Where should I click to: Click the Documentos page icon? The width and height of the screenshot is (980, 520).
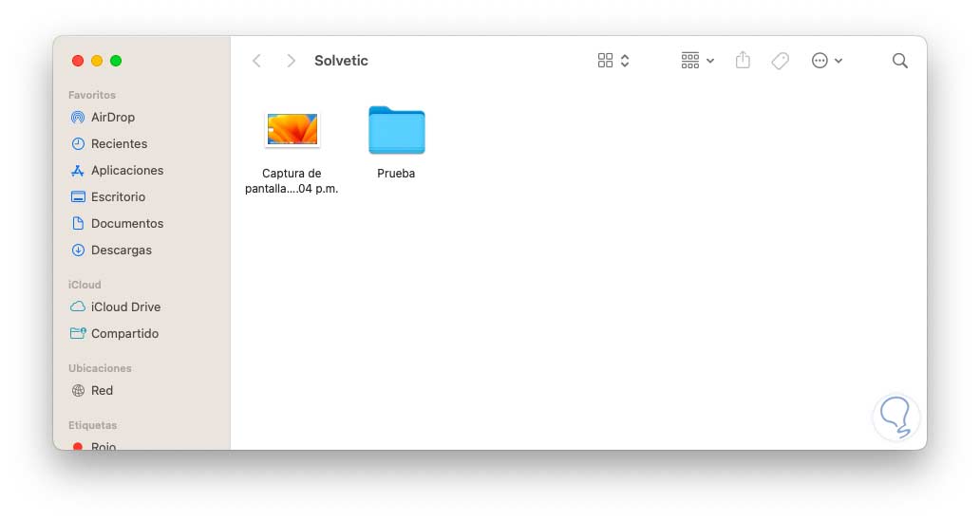pos(78,224)
